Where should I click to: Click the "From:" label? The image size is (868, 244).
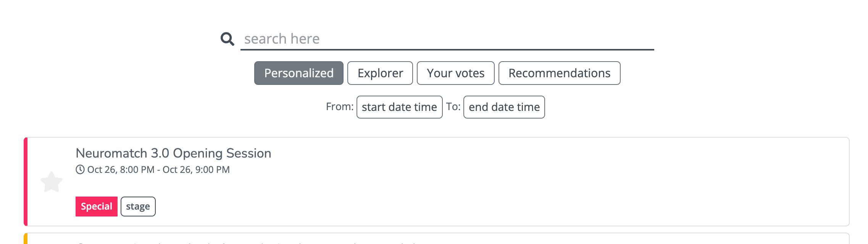(x=339, y=107)
